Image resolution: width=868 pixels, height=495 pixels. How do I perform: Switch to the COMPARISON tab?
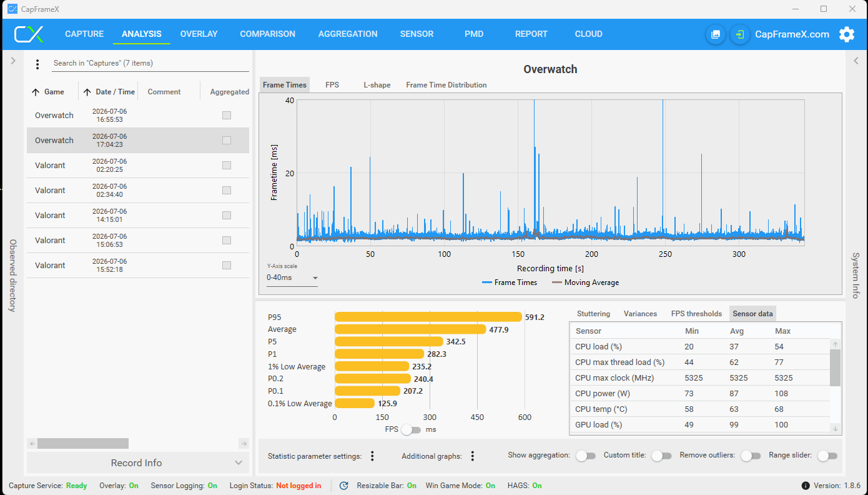pos(267,34)
